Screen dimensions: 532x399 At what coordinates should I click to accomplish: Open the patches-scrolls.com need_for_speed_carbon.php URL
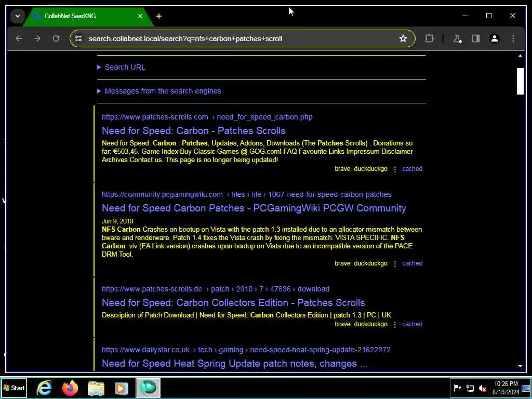click(207, 117)
